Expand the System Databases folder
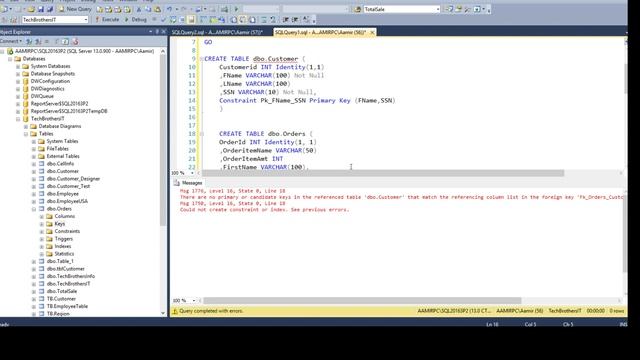Viewport: 640px width, 360px height. 18,66
